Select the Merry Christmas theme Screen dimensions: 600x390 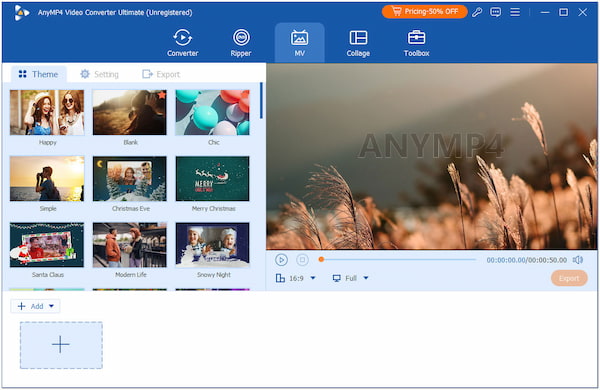pos(212,179)
